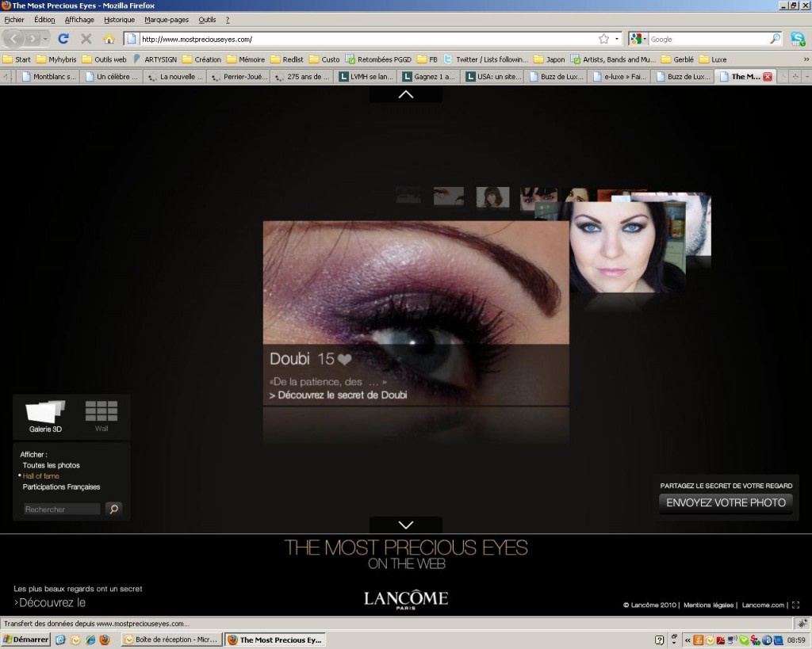
Task: Click the browser Back arrow button
Action: click(13, 39)
